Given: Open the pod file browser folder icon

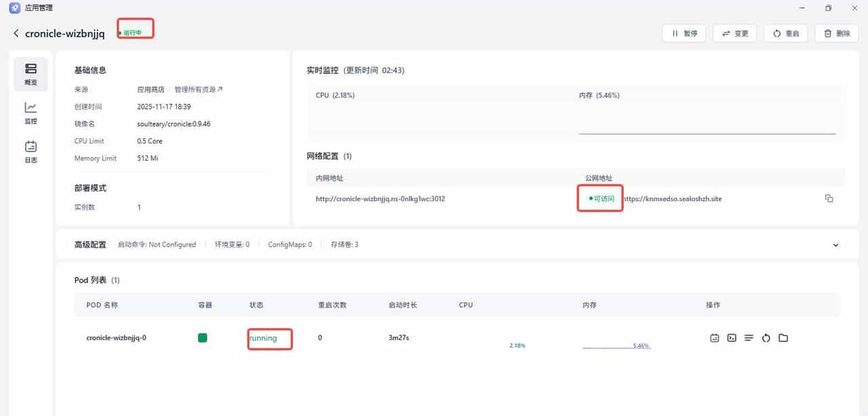Looking at the screenshot, I should click(783, 337).
